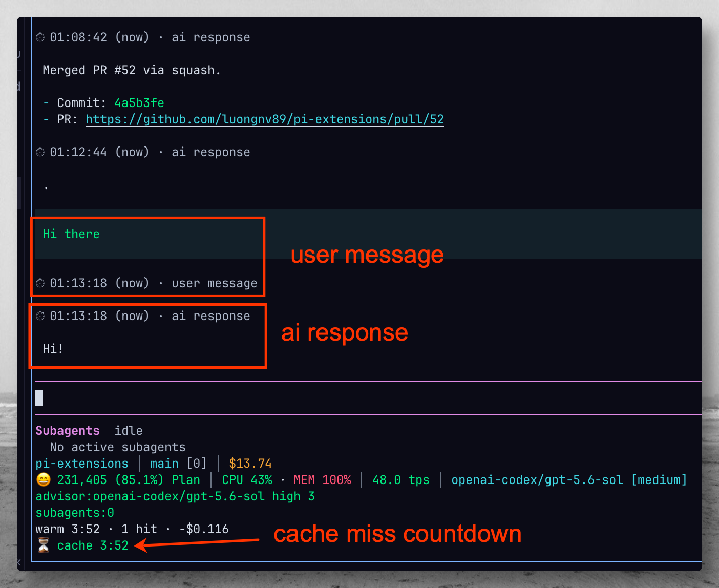
Task: Click the clock icon beside 01:12:44
Action: tap(40, 152)
